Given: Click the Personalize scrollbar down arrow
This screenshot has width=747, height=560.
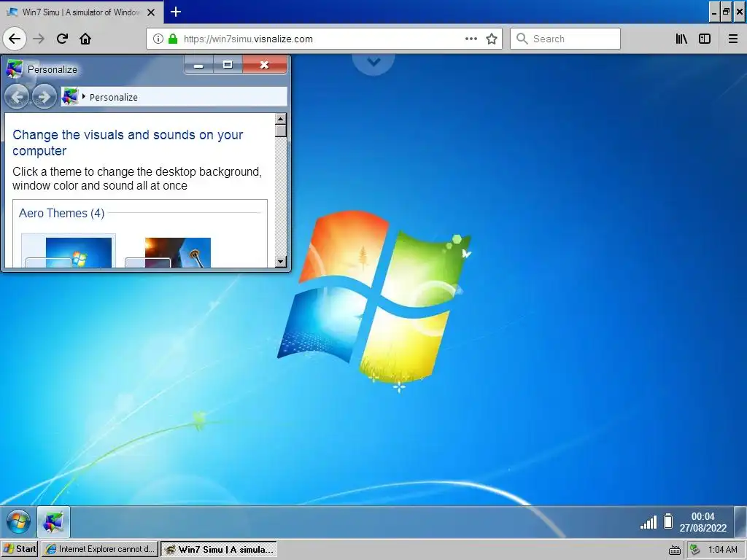Looking at the screenshot, I should 281,262.
